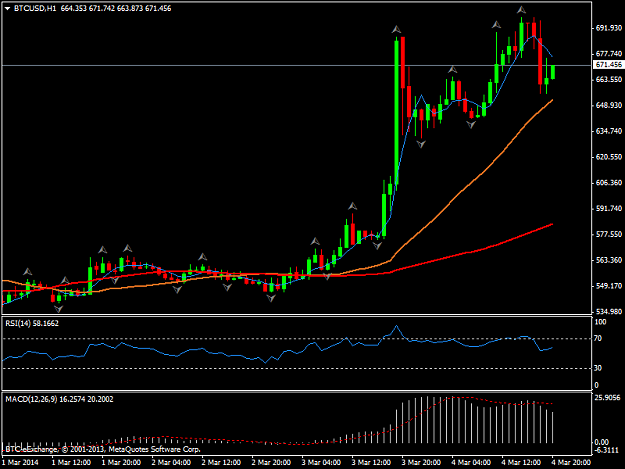
Task: Click the 3 Mar 12:00 time label
Action: coord(371,462)
